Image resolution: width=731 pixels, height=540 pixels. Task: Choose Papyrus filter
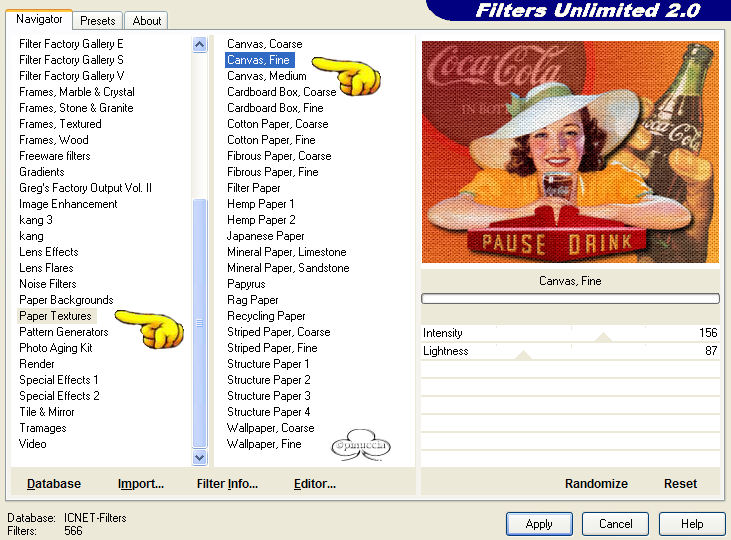246,284
